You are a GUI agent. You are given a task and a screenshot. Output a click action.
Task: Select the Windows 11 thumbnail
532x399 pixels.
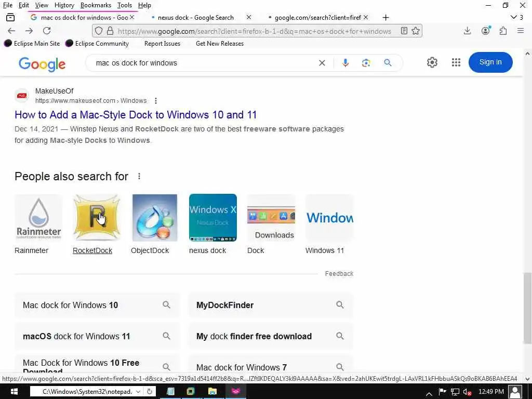tap(329, 218)
